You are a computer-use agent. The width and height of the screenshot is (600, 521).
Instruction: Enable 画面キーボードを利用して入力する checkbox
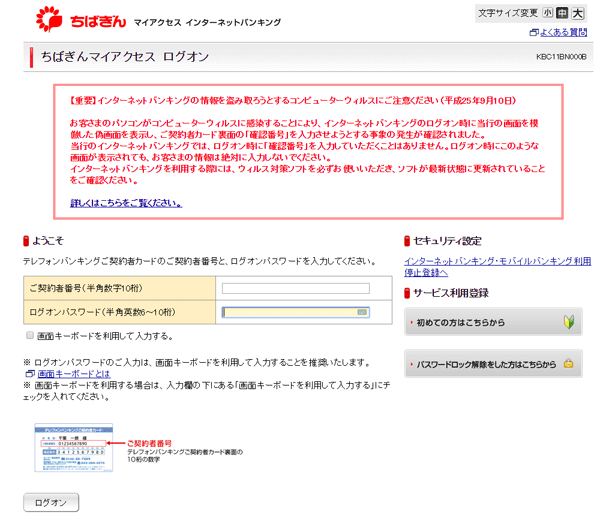pos(30,335)
